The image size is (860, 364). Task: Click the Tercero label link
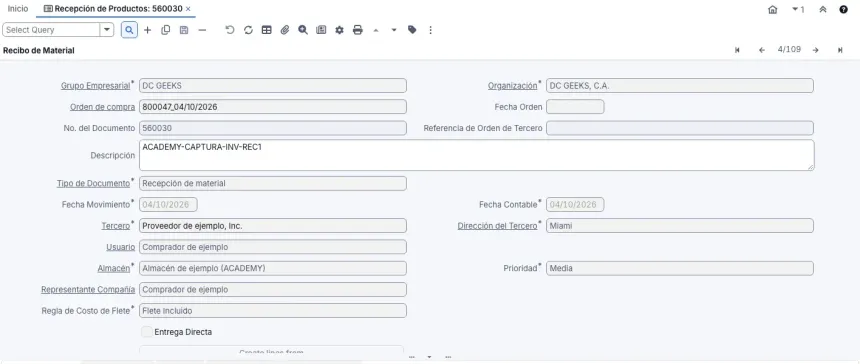tap(116, 225)
